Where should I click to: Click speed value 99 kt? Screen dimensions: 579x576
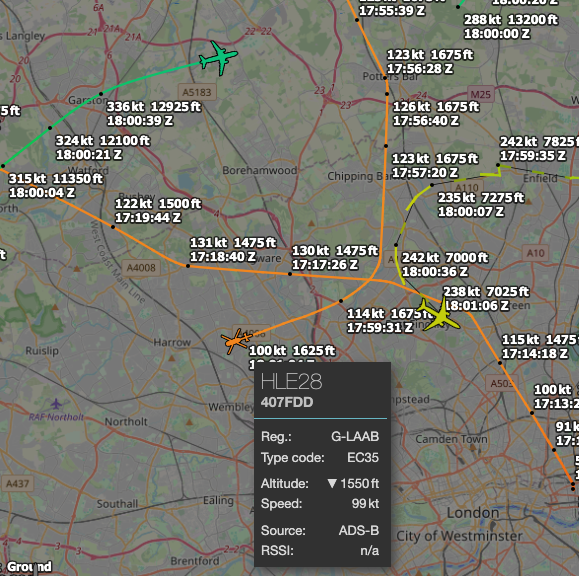pos(365,504)
